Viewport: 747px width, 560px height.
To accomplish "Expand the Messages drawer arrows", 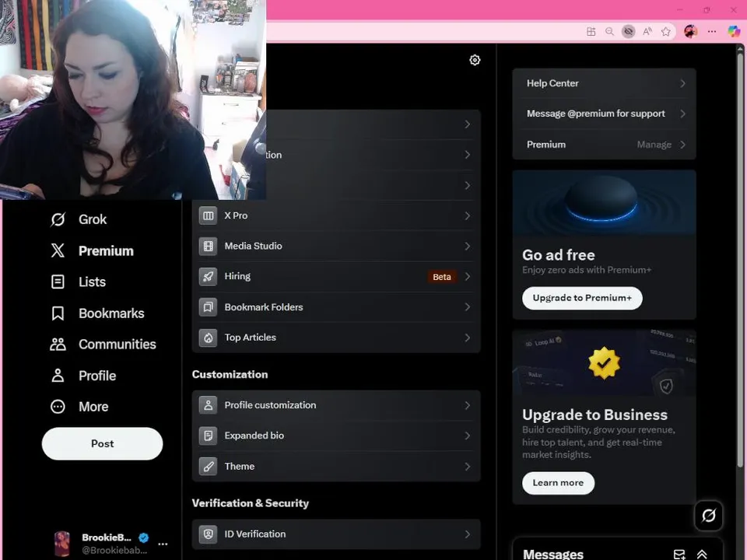I will click(x=702, y=555).
